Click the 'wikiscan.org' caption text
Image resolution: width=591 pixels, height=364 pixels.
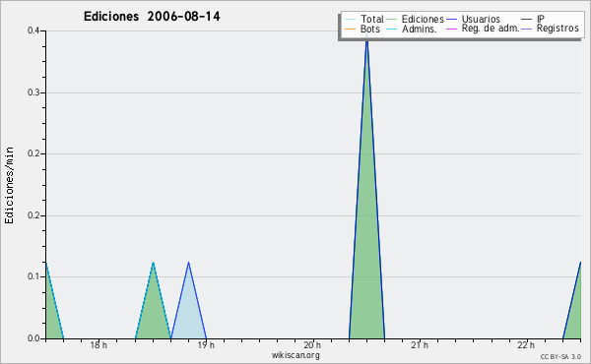(295, 355)
